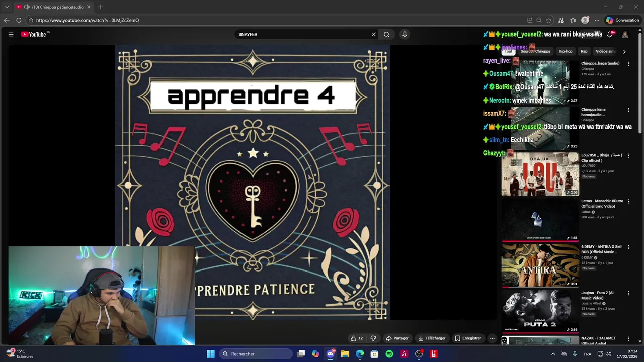Save the video via Enregistrer
The image size is (644, 362).
(x=468, y=338)
